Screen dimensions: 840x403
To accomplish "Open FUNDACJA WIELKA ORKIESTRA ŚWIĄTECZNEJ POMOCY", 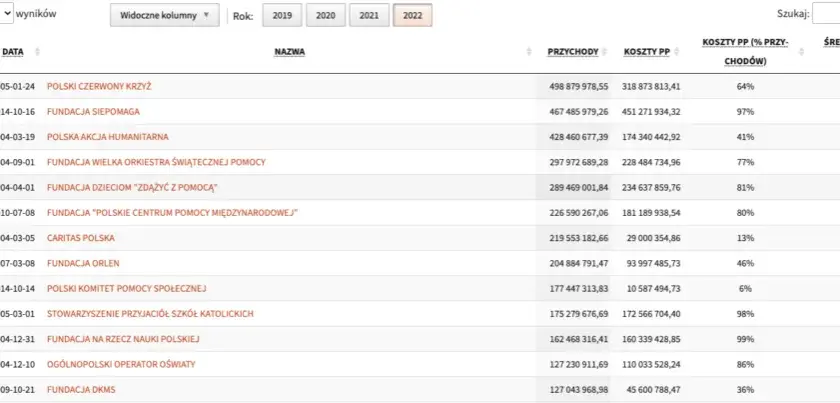I will [156, 162].
